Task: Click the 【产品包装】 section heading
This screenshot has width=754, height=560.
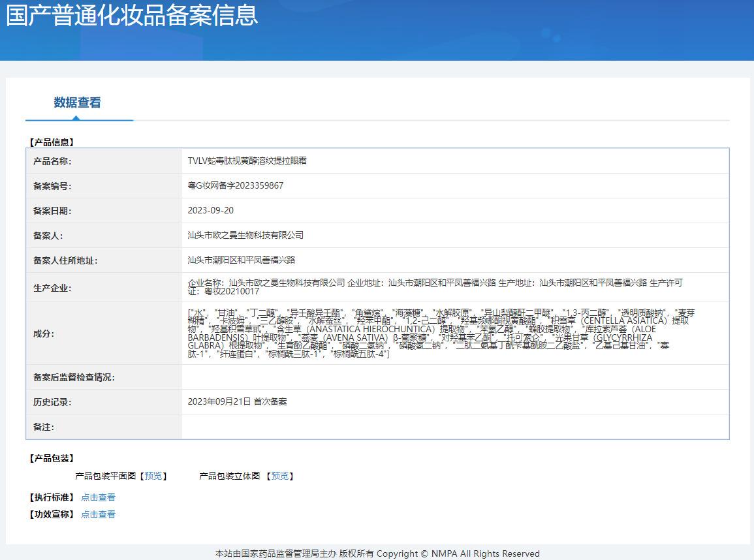Action: (x=52, y=458)
